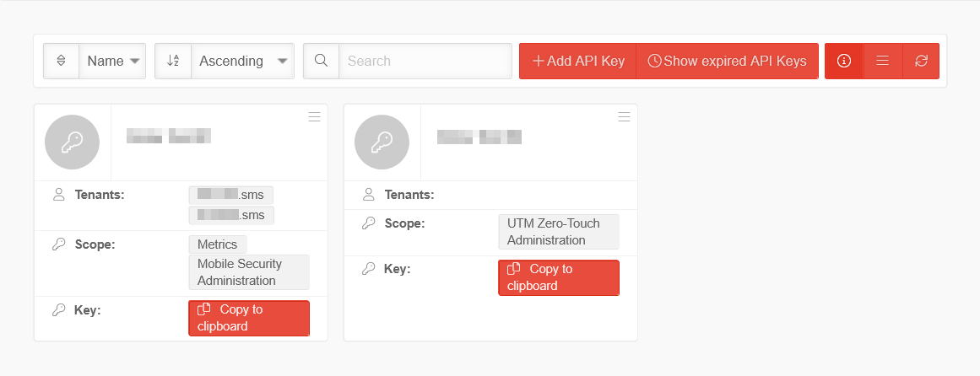Viewport: 980px width, 376px height.
Task: Click into the Search field
Action: [425, 61]
